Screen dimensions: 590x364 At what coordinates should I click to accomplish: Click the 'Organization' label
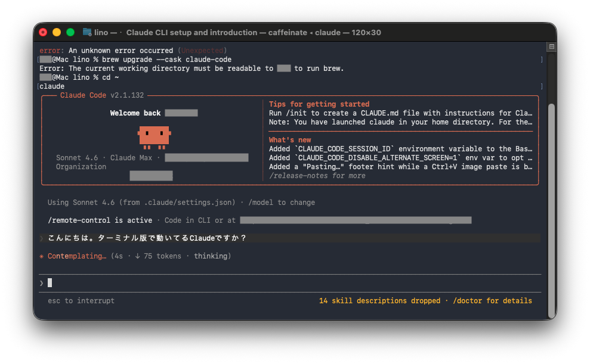coord(81,167)
